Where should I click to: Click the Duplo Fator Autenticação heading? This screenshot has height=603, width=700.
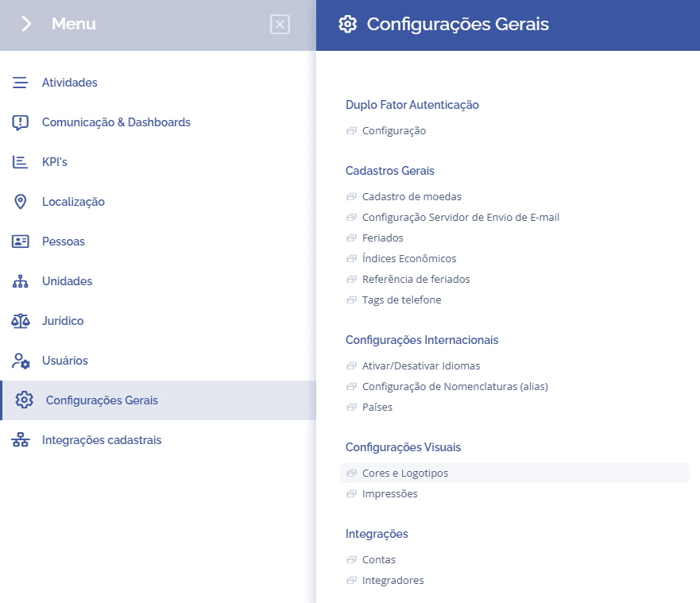[x=412, y=105]
